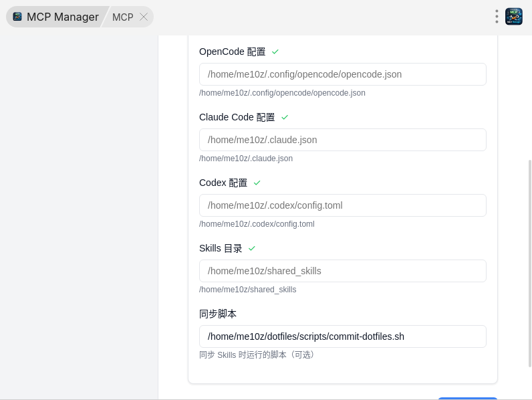Click the green check next to Codex 配置
The width and height of the screenshot is (532, 400).
click(x=257, y=183)
